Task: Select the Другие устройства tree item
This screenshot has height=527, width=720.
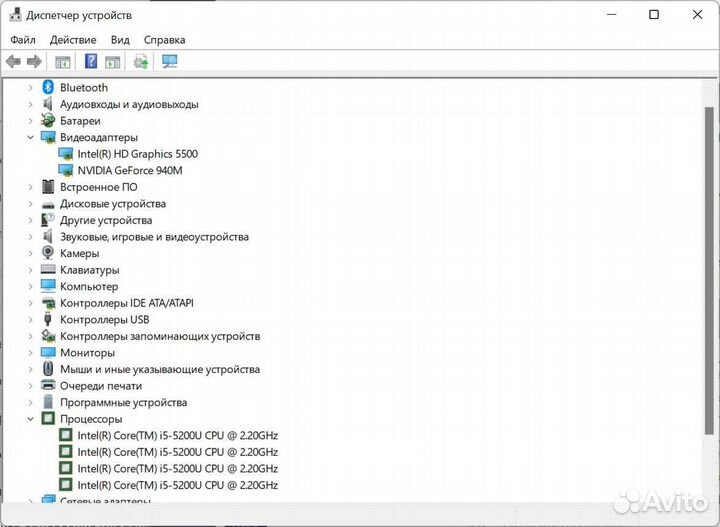Action: pyautogui.click(x=106, y=220)
